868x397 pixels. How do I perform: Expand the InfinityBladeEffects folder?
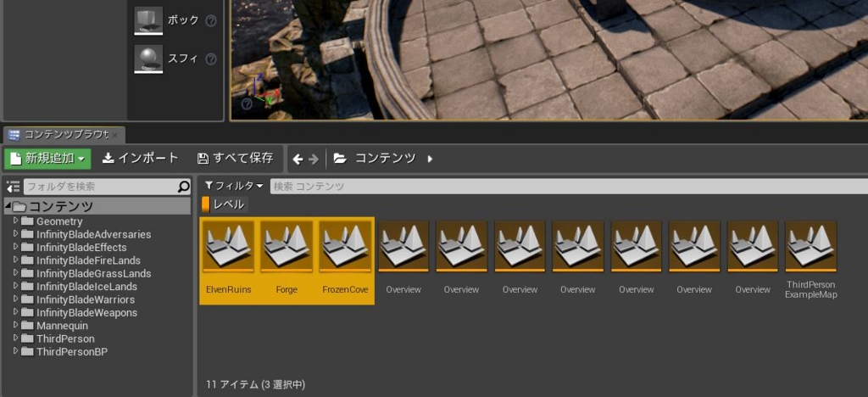click(15, 247)
